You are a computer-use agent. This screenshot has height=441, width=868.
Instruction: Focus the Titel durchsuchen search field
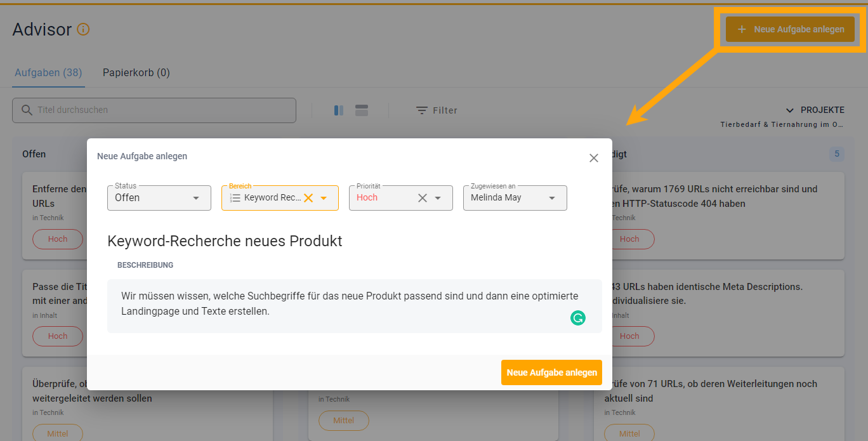pos(154,110)
